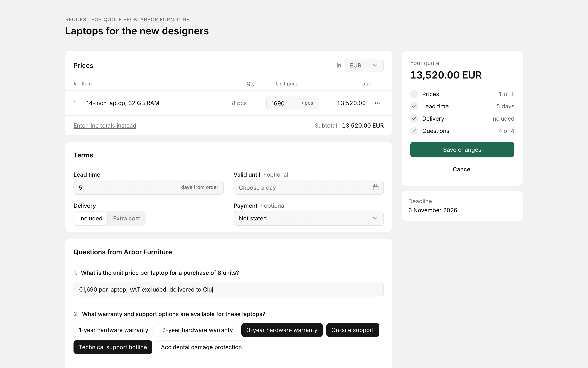Click question 2 about warranty and support
The height and width of the screenshot is (368, 588).
(174, 314)
